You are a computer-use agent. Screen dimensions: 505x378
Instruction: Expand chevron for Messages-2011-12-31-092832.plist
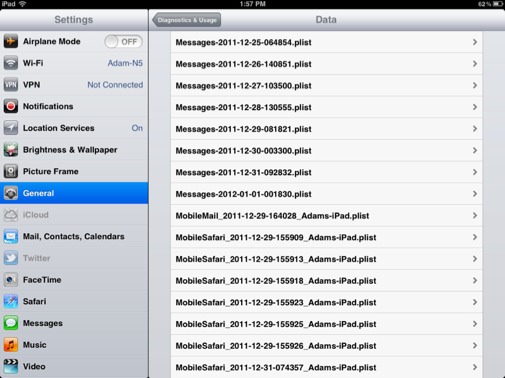pos(475,172)
